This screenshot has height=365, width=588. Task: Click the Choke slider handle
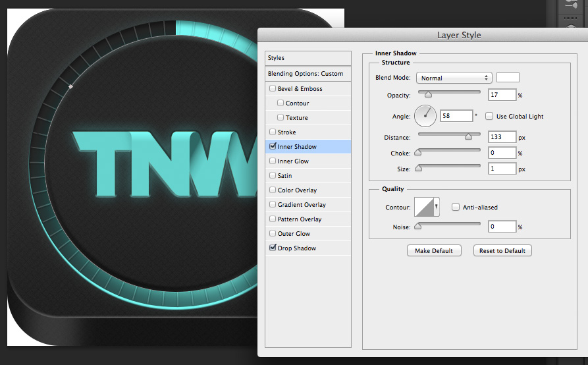tap(417, 152)
